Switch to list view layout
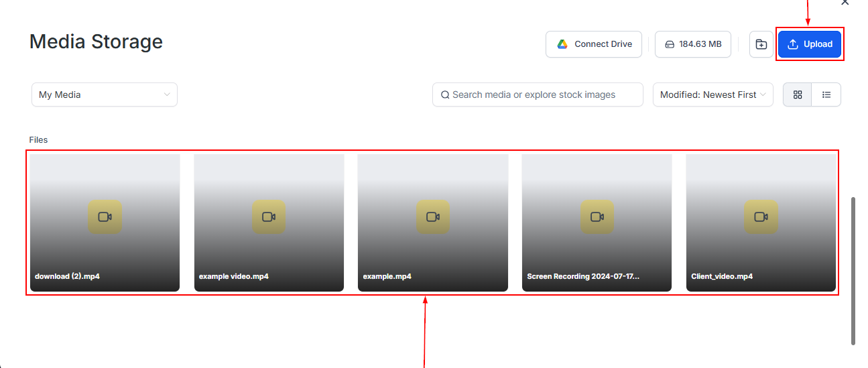The width and height of the screenshot is (868, 368). click(x=826, y=95)
